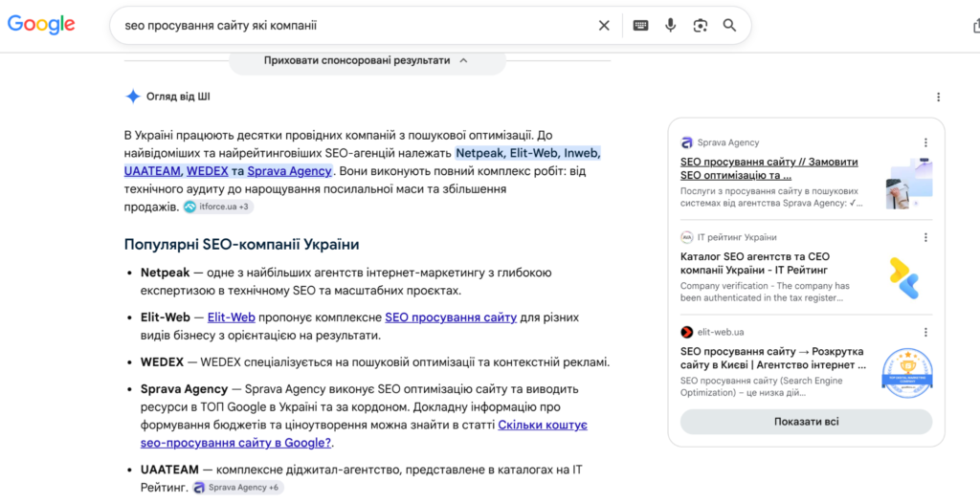Open the WEDEX link in overview paragraph

click(208, 171)
